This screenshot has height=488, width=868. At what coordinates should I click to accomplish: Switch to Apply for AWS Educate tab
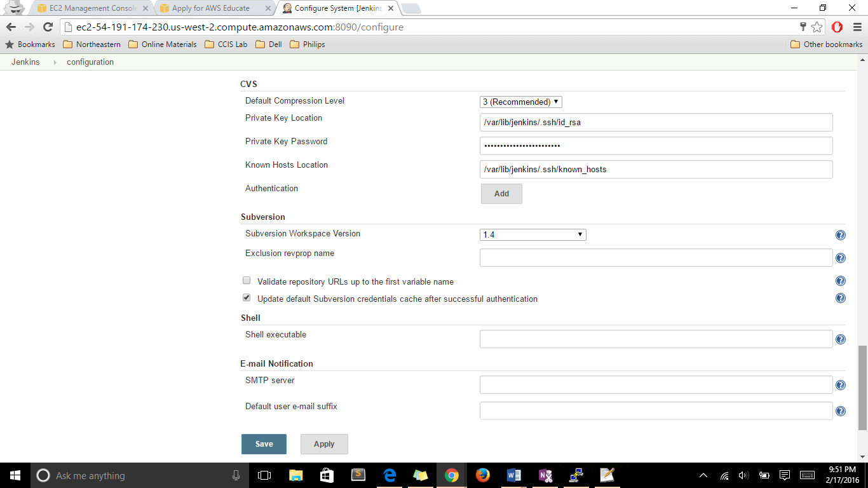coord(213,8)
